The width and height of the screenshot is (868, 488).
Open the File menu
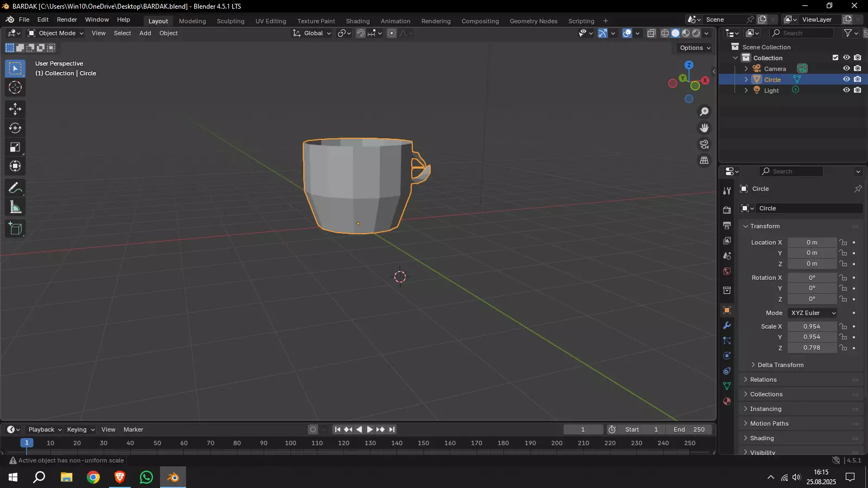[24, 20]
